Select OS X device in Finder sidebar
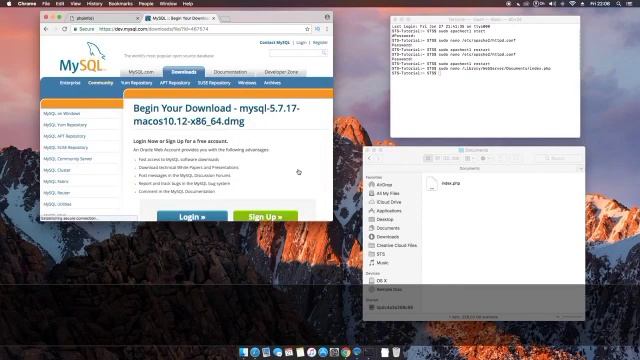This screenshot has width=640, height=360. coord(378,281)
